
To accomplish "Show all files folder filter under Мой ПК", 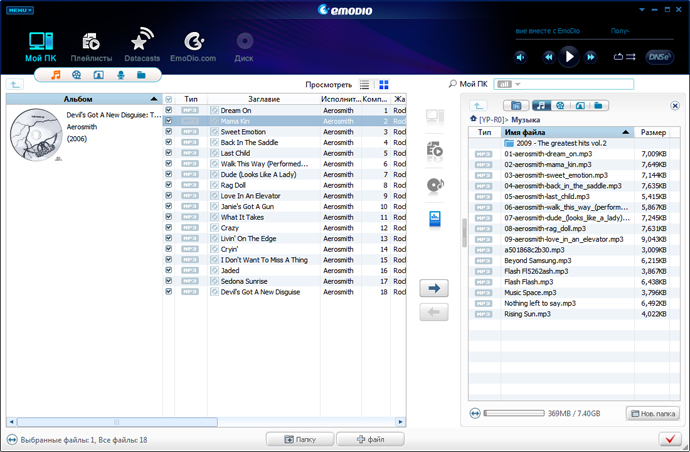I will (141, 75).
